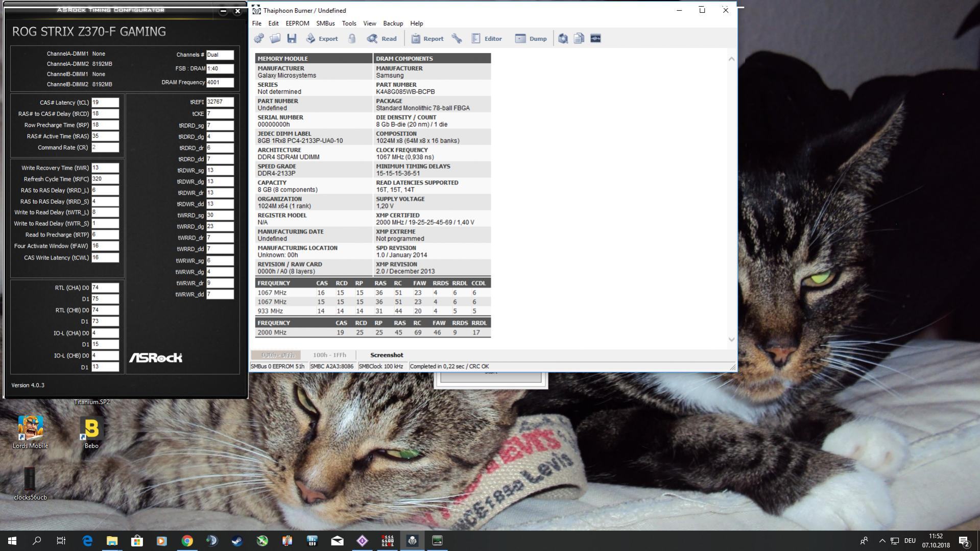Click the waveform monitor icon in toolbar
Screen dimensions: 980x551
point(595,38)
